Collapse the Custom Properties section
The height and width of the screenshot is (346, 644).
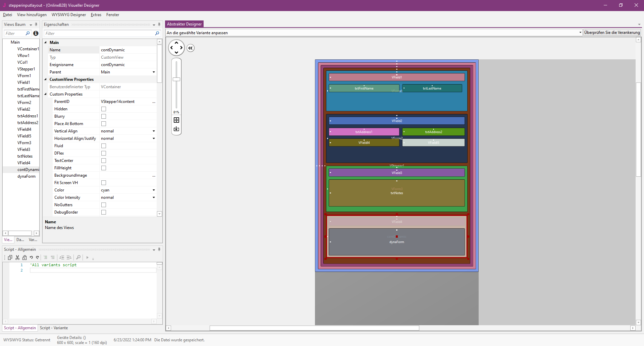46,94
